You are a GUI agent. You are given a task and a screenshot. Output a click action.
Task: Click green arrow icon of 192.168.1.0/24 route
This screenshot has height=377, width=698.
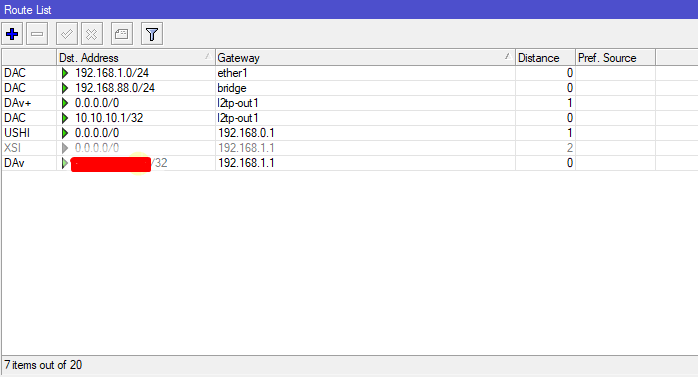[x=65, y=73]
